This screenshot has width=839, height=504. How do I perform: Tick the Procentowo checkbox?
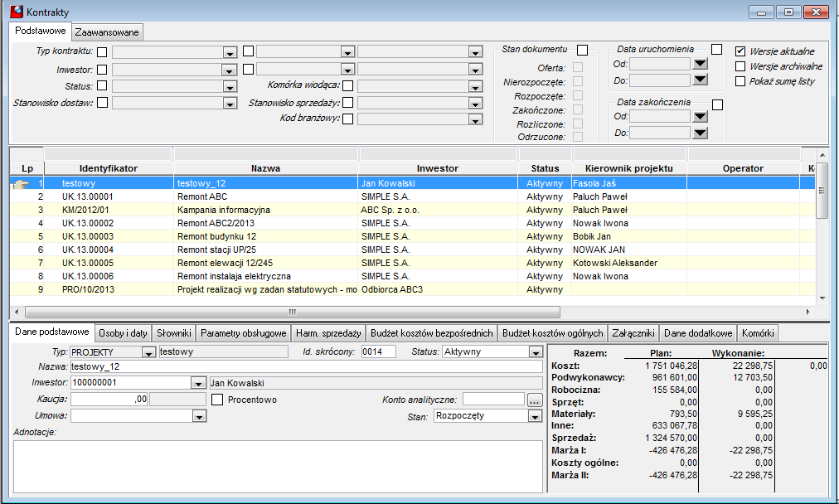click(x=217, y=400)
